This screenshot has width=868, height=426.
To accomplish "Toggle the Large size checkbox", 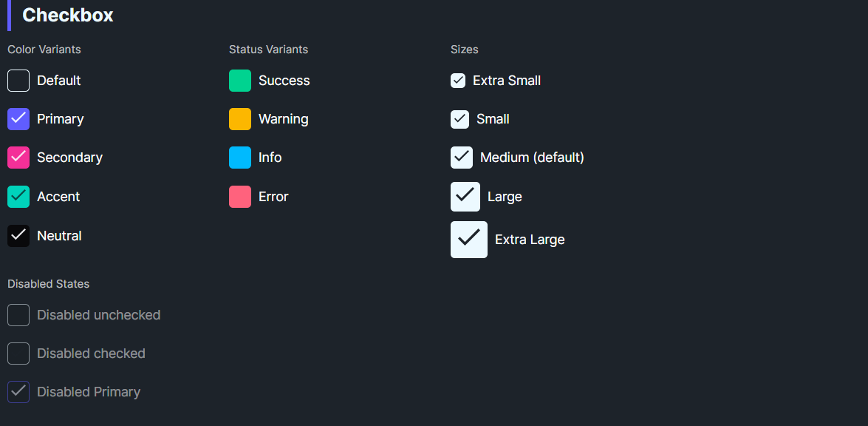I will (x=465, y=196).
